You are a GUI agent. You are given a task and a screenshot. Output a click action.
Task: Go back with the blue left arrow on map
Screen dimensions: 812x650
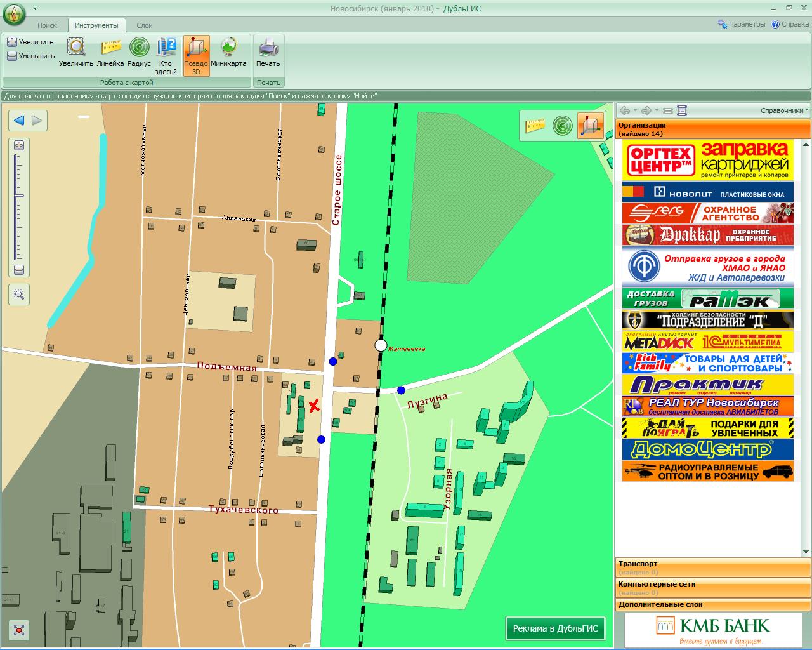tap(19, 121)
